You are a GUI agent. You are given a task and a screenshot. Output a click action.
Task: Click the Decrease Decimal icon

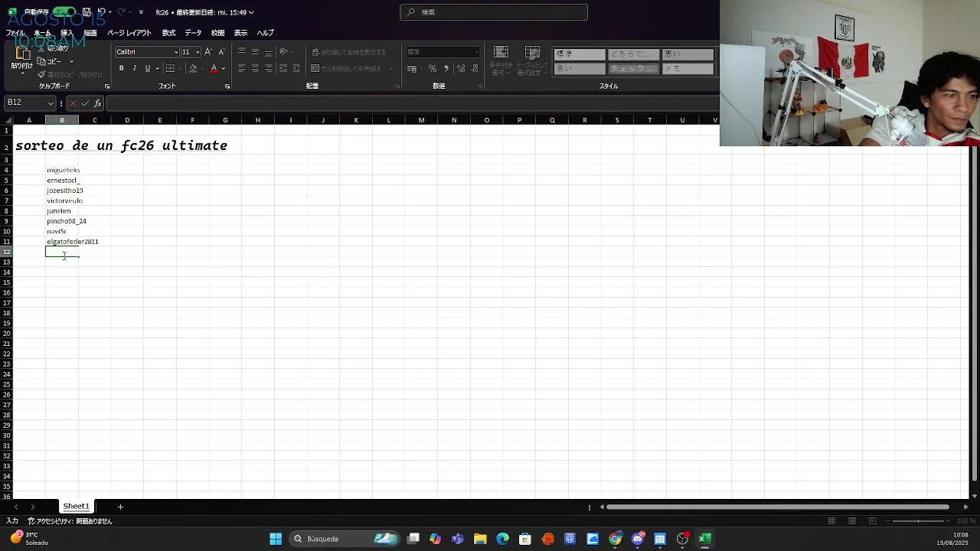[473, 68]
